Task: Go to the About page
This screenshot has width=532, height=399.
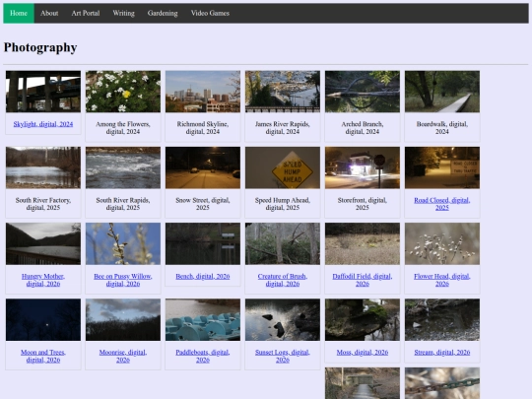Action: (x=49, y=13)
